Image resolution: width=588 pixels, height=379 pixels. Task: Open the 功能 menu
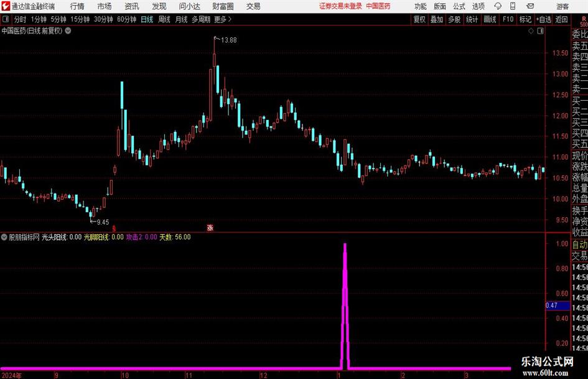(x=421, y=6)
